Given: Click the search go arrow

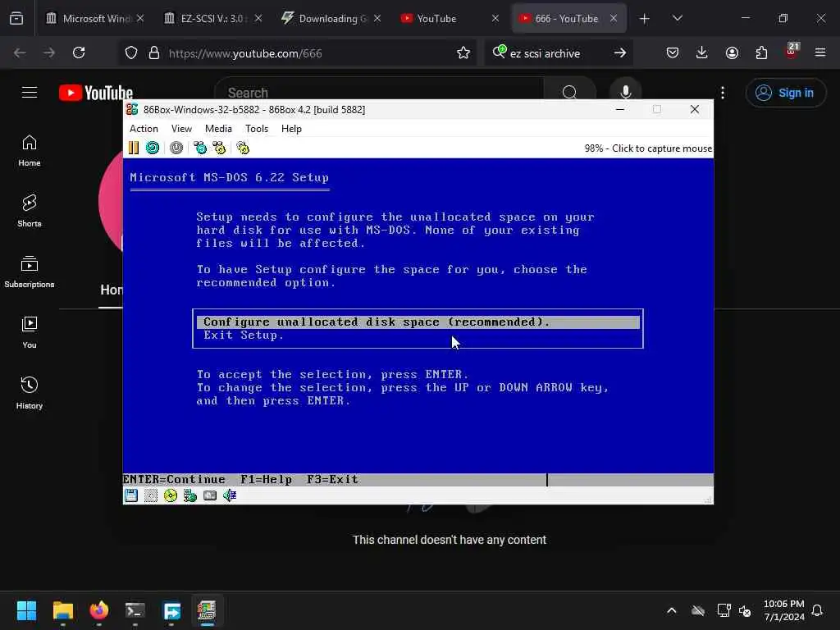Looking at the screenshot, I should point(620,52).
